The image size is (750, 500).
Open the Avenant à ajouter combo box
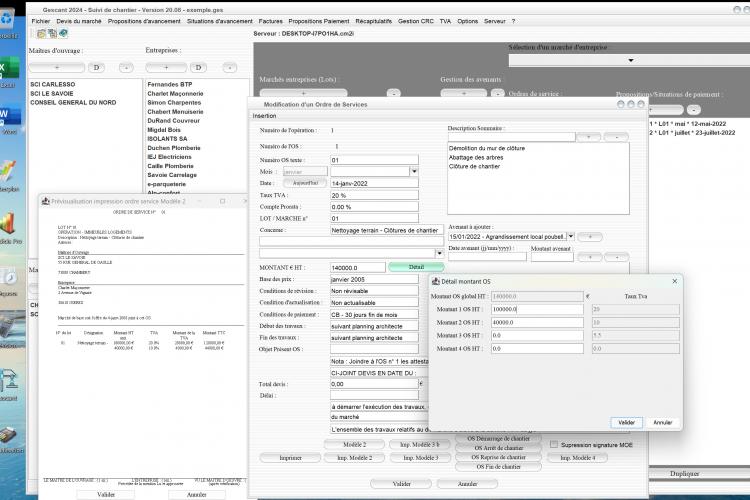pyautogui.click(x=571, y=236)
